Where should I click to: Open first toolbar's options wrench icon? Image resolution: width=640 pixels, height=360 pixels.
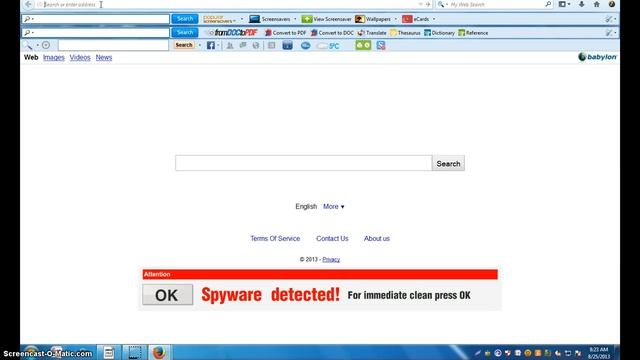[610, 19]
